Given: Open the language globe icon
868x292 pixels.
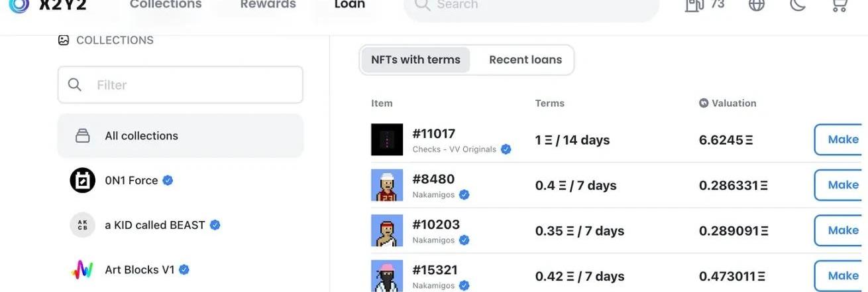Looking at the screenshot, I should pos(756,5).
